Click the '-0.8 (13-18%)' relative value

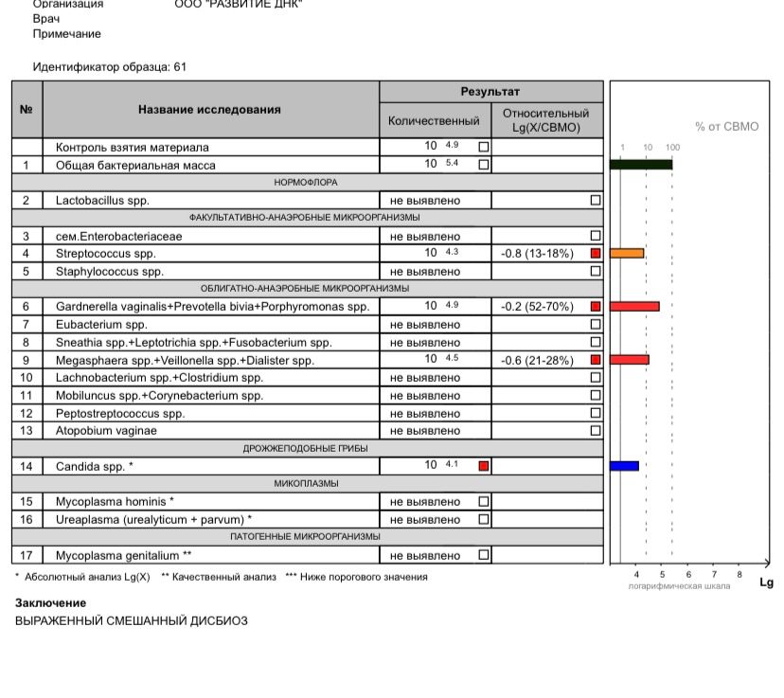(537, 254)
